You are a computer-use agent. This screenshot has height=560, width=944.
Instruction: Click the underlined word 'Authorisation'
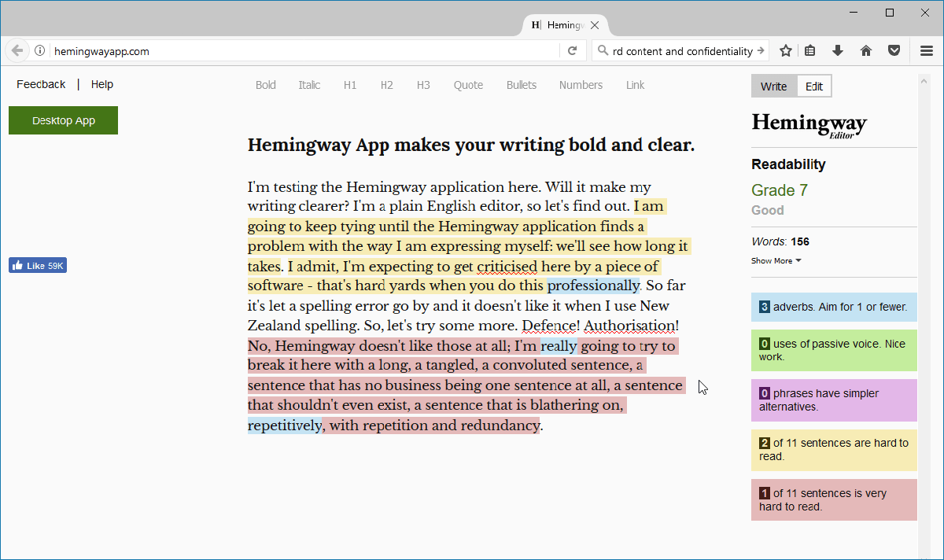tap(629, 326)
